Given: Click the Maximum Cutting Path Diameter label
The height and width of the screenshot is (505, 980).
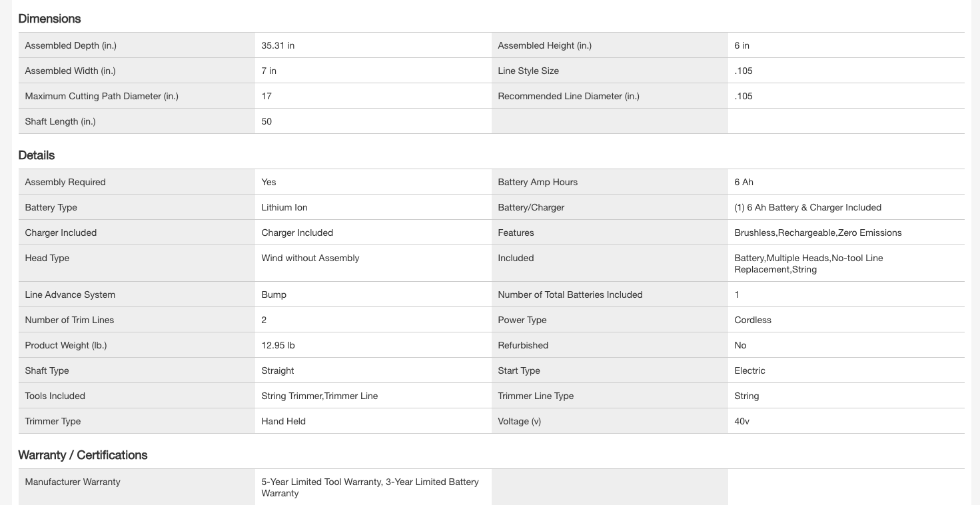Looking at the screenshot, I should point(101,96).
